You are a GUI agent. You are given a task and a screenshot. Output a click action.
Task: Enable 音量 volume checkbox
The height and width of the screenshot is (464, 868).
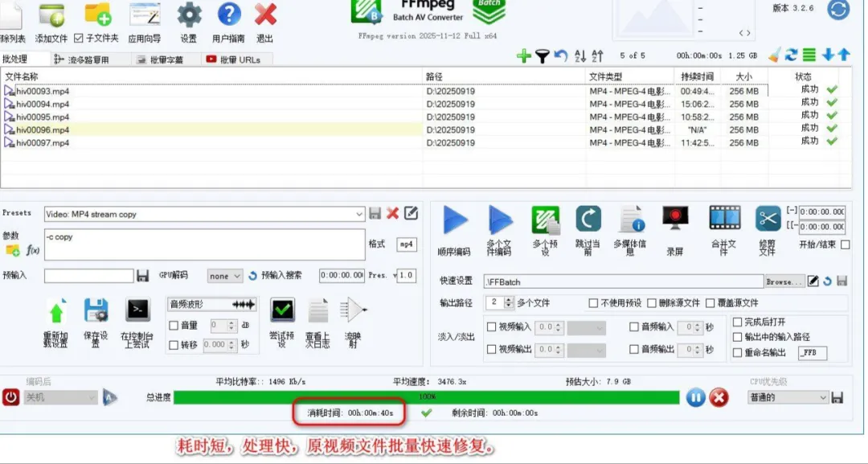[x=174, y=326]
